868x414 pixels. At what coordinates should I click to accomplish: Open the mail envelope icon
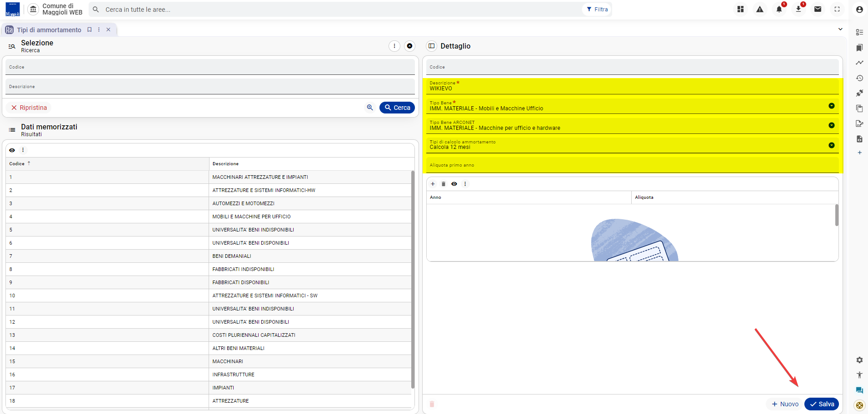(x=818, y=9)
